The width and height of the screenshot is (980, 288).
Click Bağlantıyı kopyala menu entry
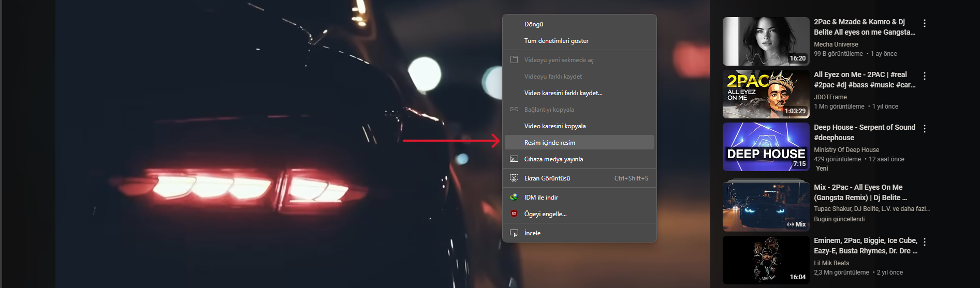click(579, 110)
